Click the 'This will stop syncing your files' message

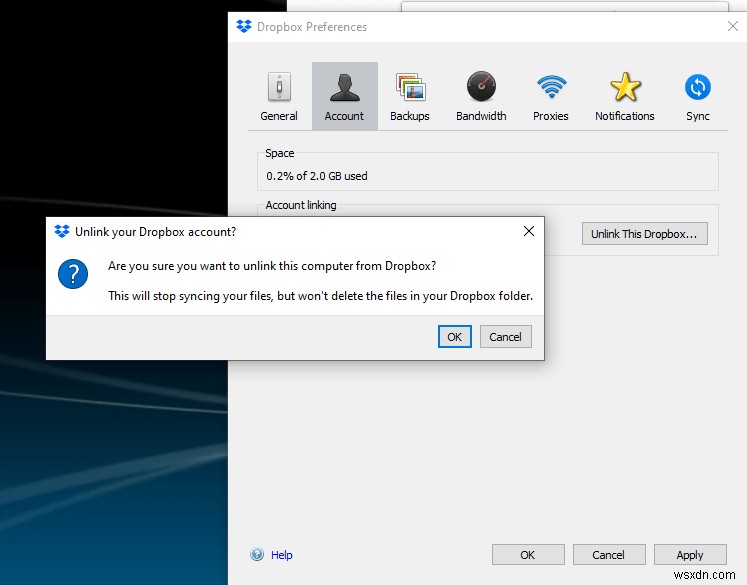pyautogui.click(x=320, y=296)
